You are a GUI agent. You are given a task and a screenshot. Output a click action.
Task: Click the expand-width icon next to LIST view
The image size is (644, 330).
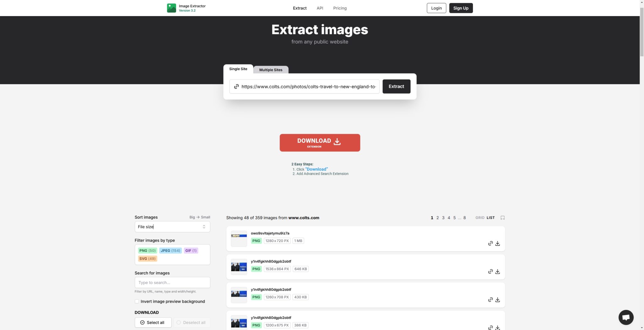point(502,217)
